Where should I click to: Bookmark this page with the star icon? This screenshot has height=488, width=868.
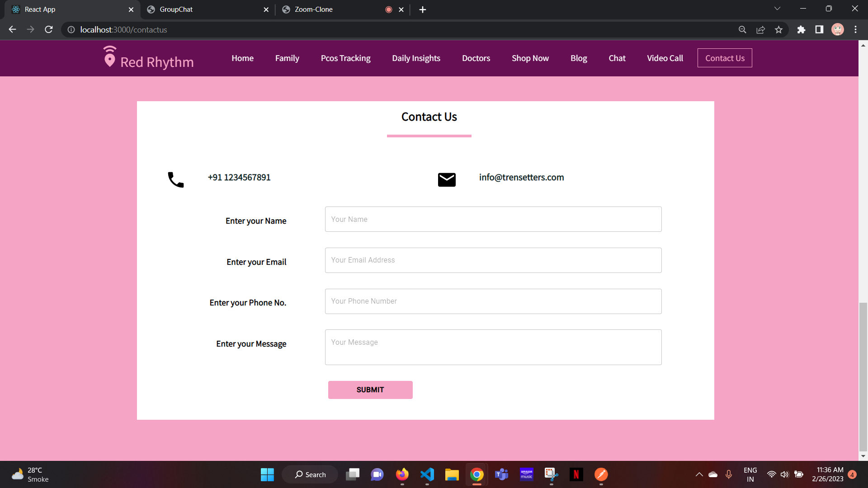778,30
